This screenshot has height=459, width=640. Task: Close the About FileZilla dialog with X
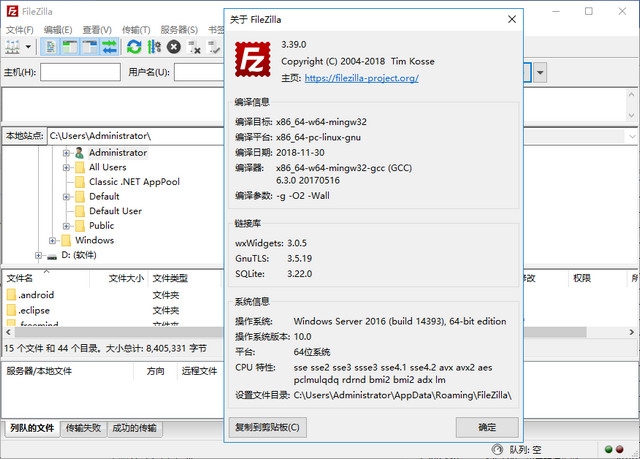coord(512,19)
